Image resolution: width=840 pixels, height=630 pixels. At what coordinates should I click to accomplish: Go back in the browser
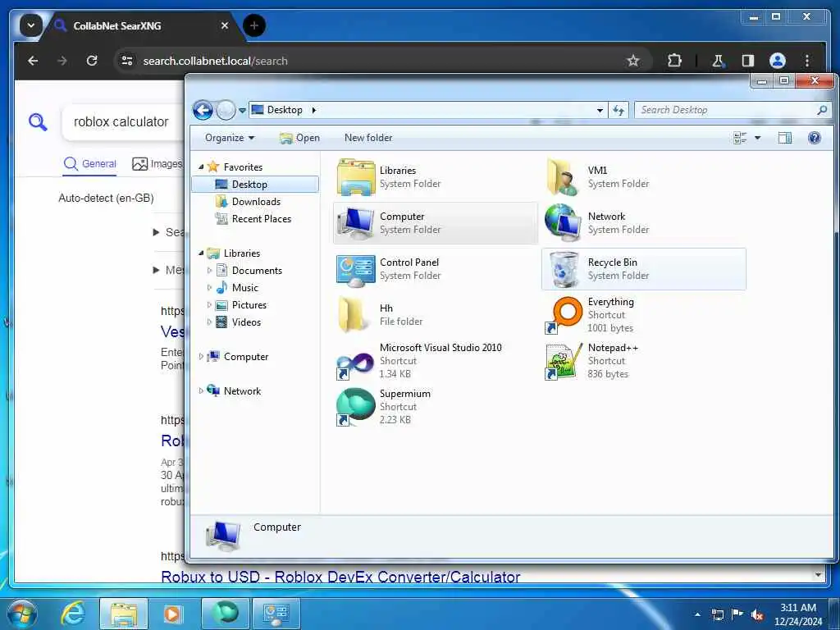click(x=33, y=61)
